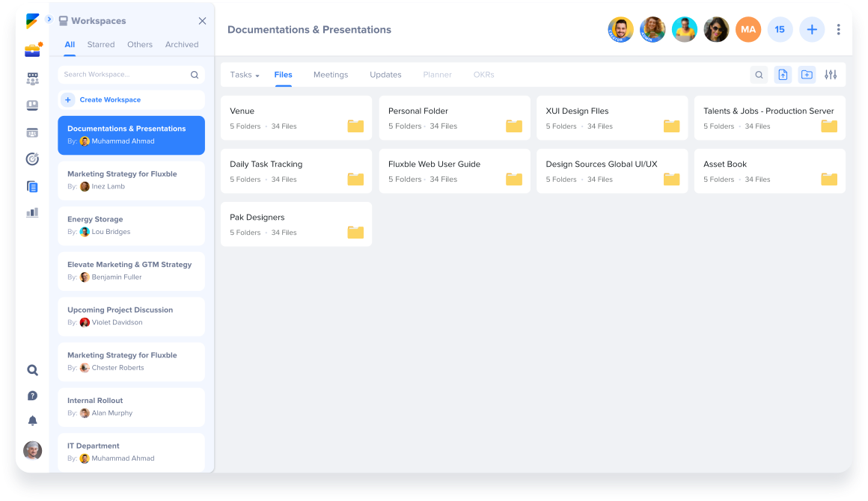Select Documentations & Presentations workspace card
This screenshot has width=868, height=501.
131,135
